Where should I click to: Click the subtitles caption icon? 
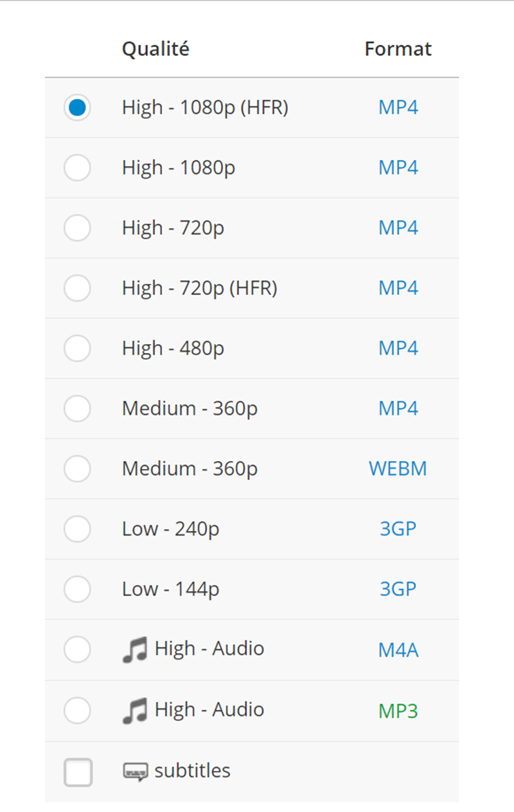click(x=135, y=771)
